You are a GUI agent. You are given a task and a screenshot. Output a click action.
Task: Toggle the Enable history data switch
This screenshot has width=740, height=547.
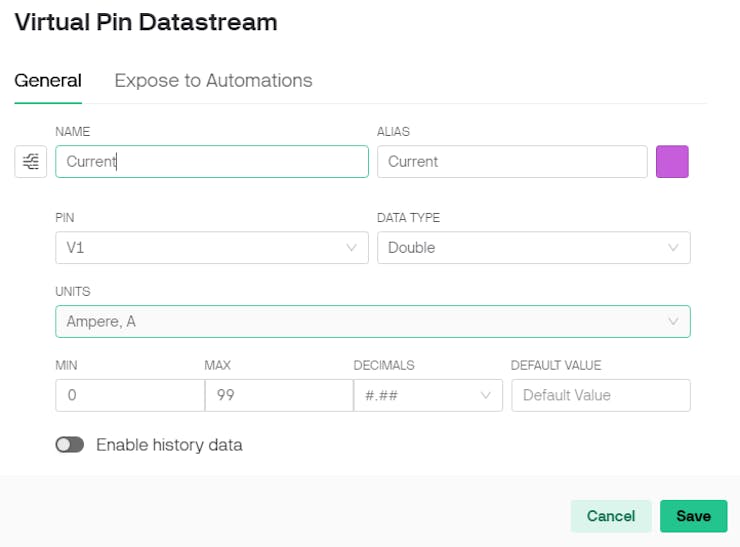70,445
